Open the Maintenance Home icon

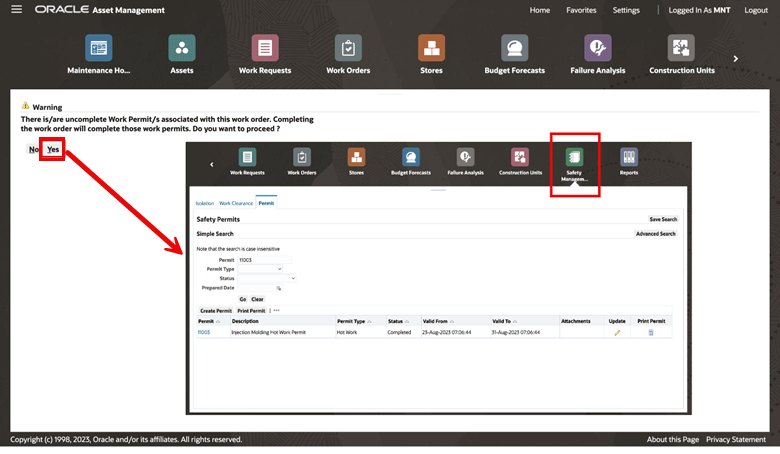(98, 48)
